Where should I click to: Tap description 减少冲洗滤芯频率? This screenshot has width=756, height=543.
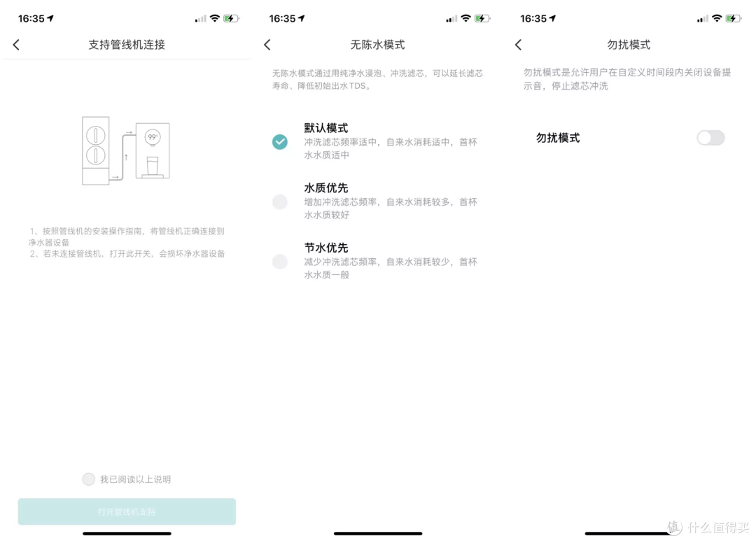coord(340,262)
